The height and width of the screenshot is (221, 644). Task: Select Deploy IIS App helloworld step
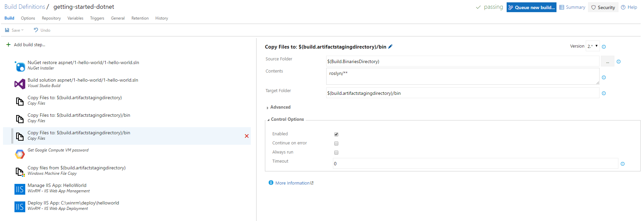click(x=127, y=206)
